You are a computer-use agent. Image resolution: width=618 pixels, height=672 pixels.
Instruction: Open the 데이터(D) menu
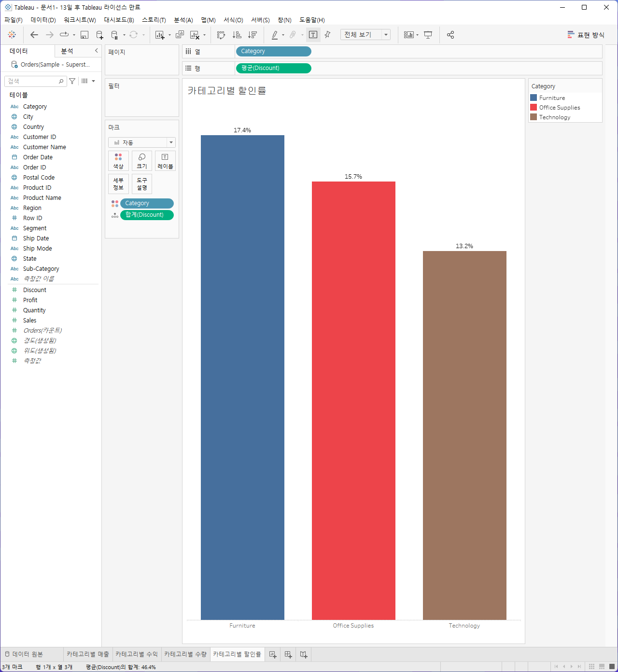pyautogui.click(x=43, y=20)
